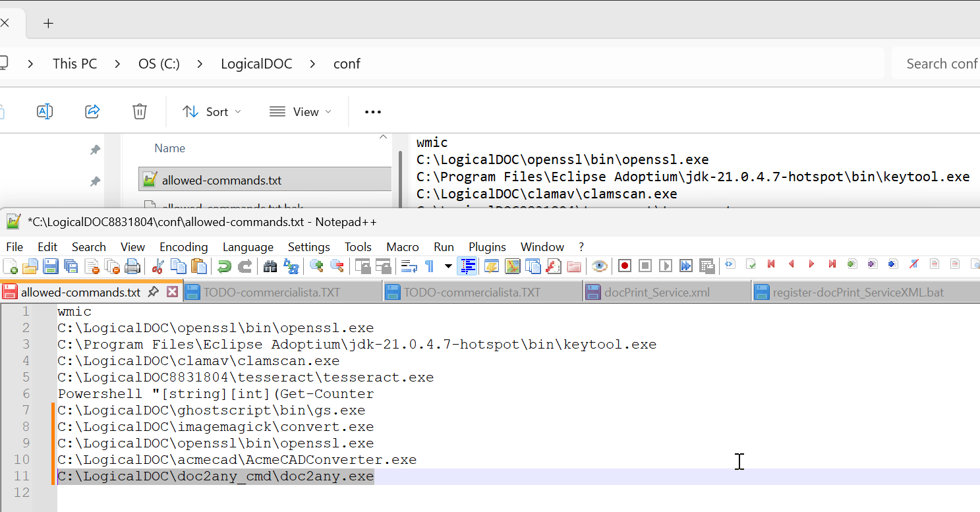This screenshot has height=512, width=980.
Task: Toggle the Monitoring eye icon
Action: pos(599,266)
